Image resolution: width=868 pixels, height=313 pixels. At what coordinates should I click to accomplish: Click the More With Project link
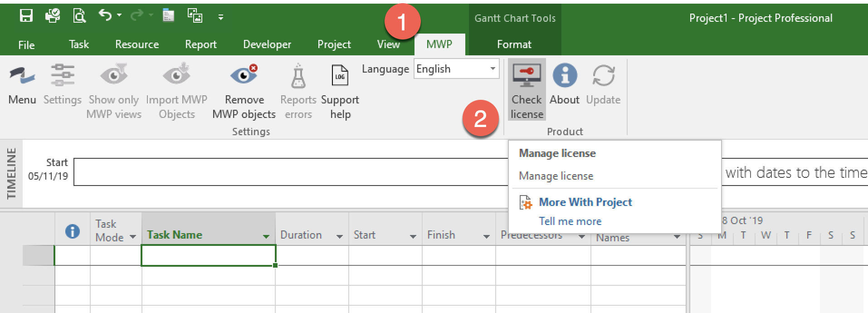[x=585, y=202]
